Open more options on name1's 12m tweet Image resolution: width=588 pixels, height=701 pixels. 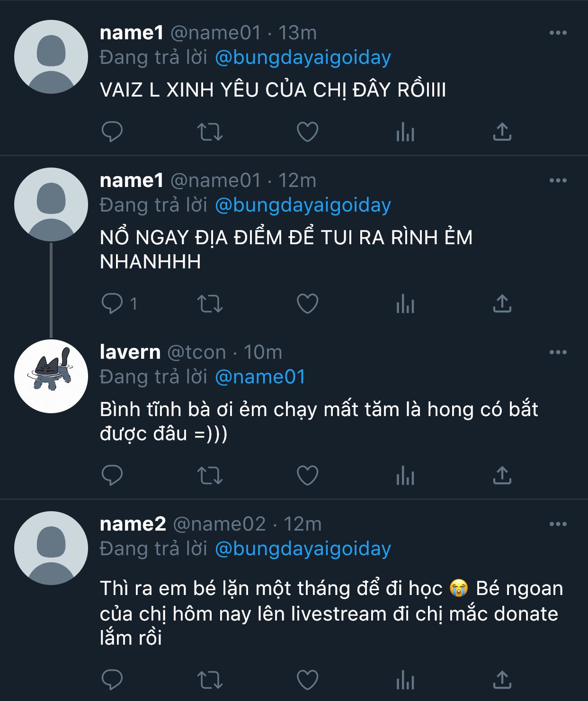pyautogui.click(x=558, y=180)
